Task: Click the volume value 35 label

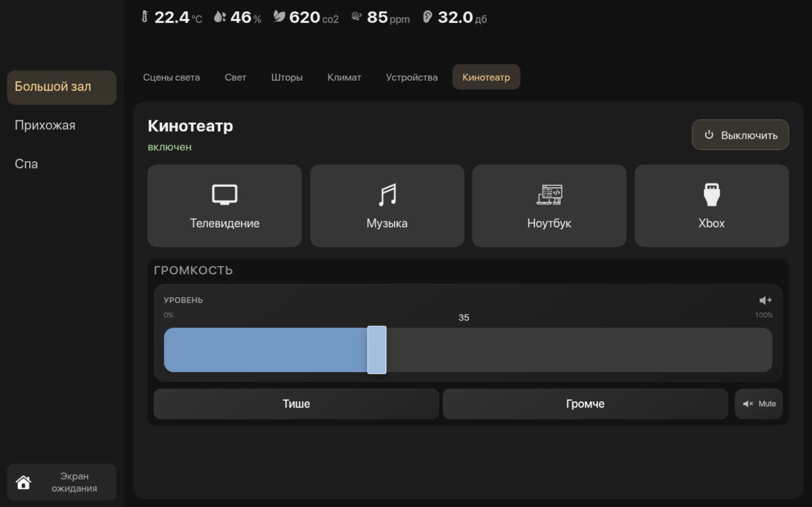Action: (464, 318)
